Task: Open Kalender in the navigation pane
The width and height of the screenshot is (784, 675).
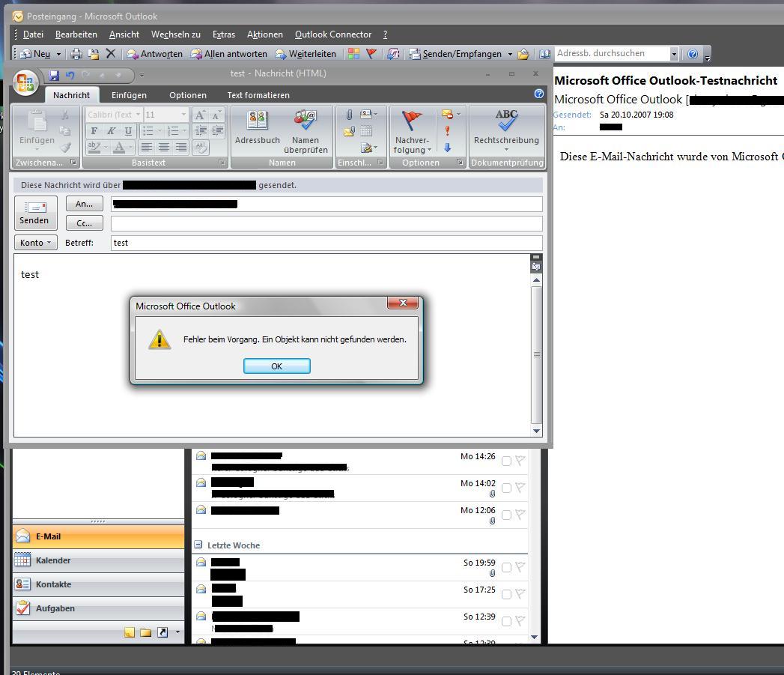Action: [99, 560]
